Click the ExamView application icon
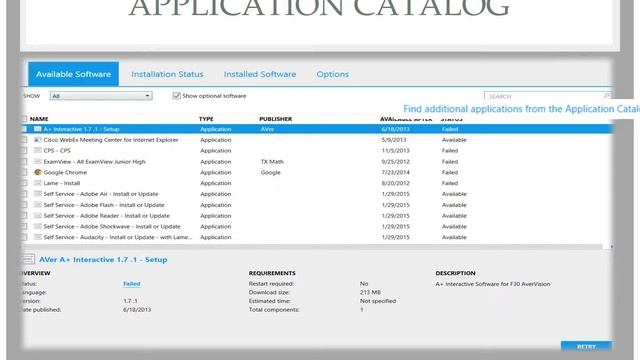This screenshot has height=360, width=640. point(38,162)
